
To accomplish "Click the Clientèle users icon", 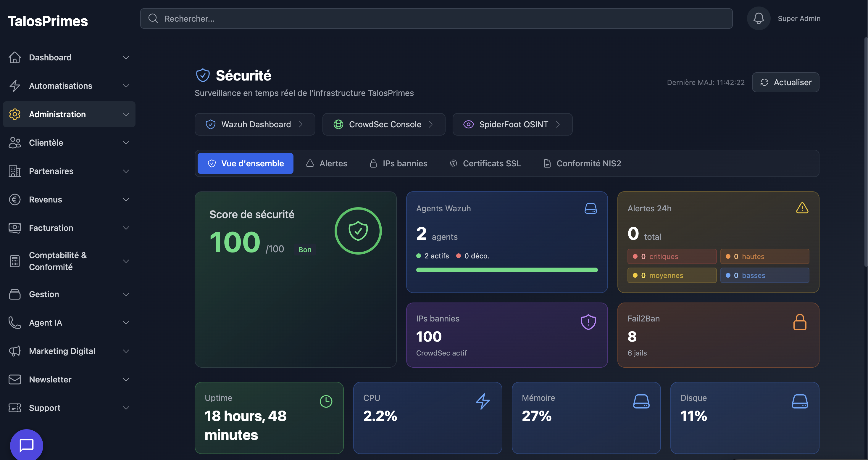I will coord(14,143).
